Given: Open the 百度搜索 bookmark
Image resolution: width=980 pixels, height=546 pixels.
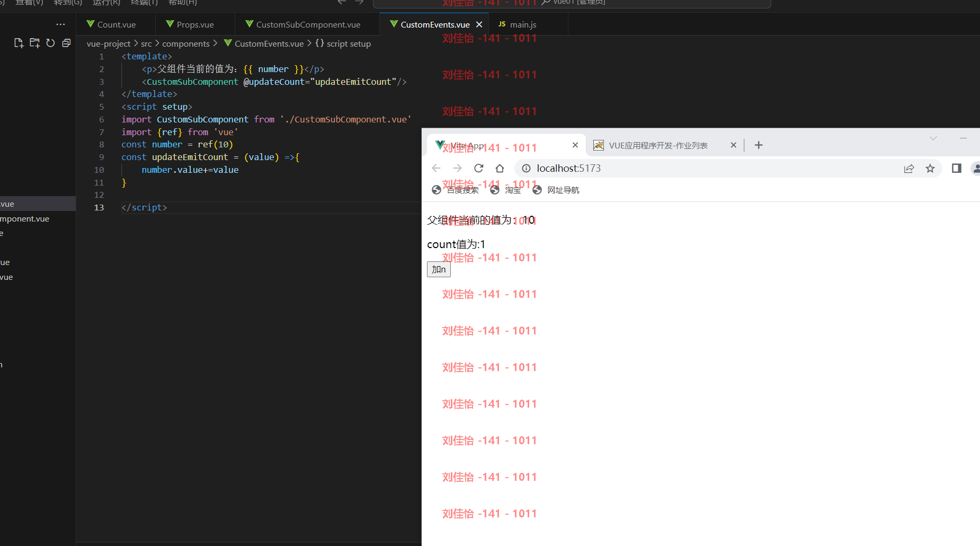Looking at the screenshot, I should click(456, 190).
